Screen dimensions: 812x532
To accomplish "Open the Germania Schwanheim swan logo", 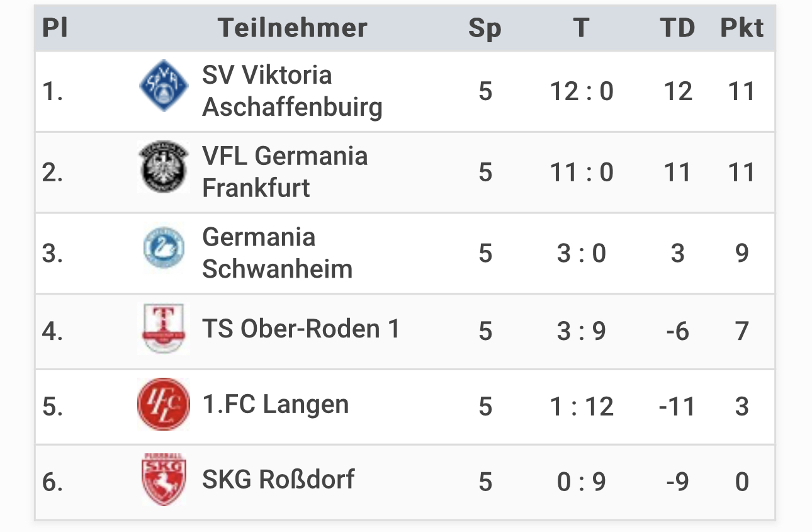I will [x=164, y=248].
